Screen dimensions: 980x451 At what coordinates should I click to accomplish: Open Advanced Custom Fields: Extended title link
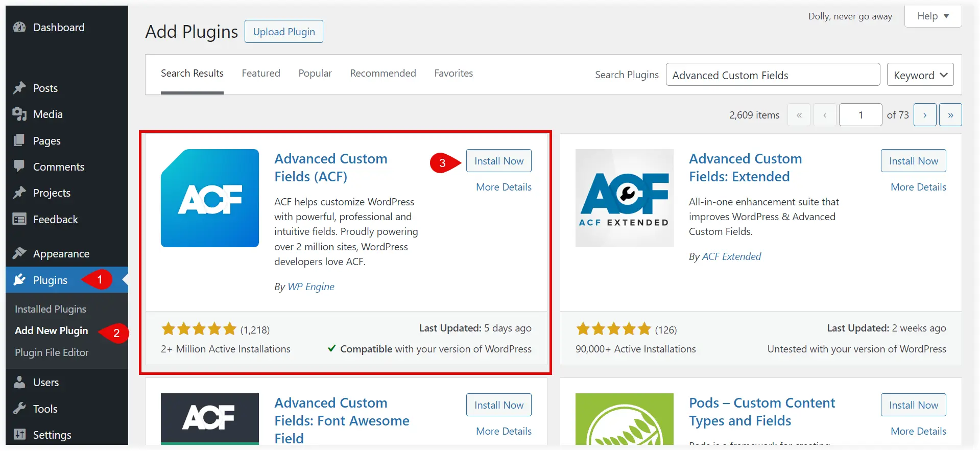click(x=746, y=168)
